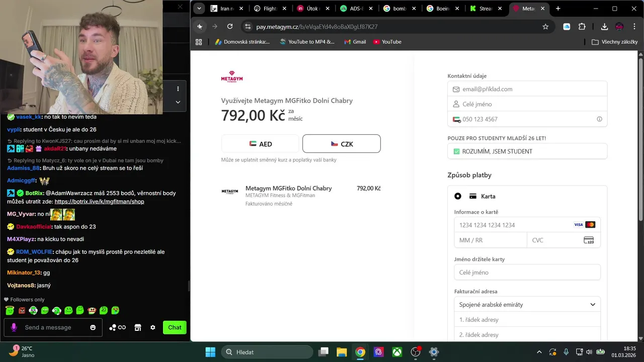Switch to the 'Boeing' Google tab
The image size is (644, 362).
(442, 9)
